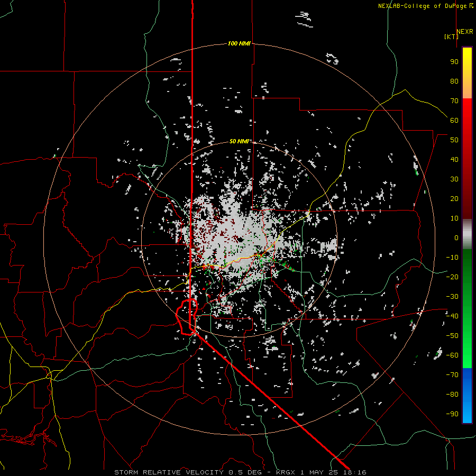
Task: Select the 10 value on the velocity scale
Action: pos(454,218)
